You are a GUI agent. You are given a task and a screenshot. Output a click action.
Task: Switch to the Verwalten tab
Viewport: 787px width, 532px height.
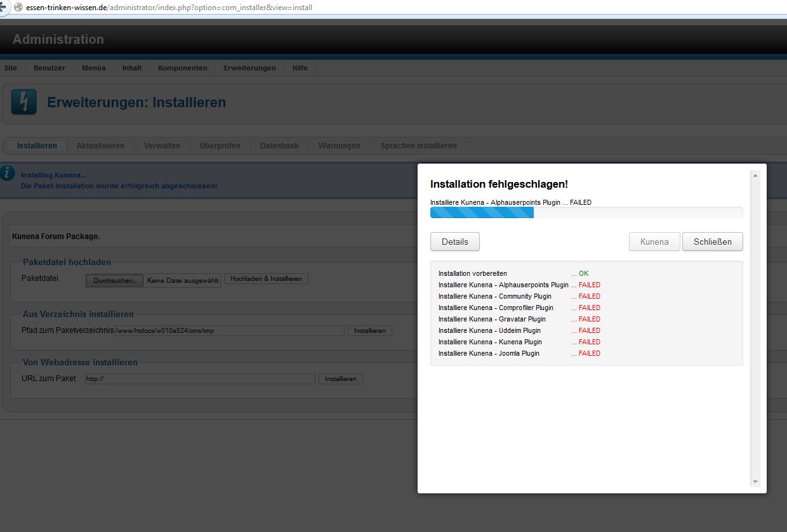[x=162, y=146]
